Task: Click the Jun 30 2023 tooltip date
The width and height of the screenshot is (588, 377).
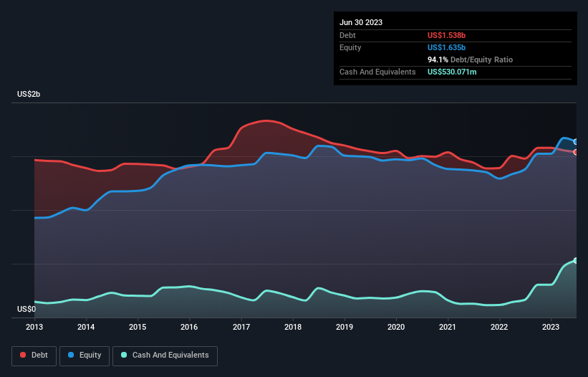Action: (361, 22)
